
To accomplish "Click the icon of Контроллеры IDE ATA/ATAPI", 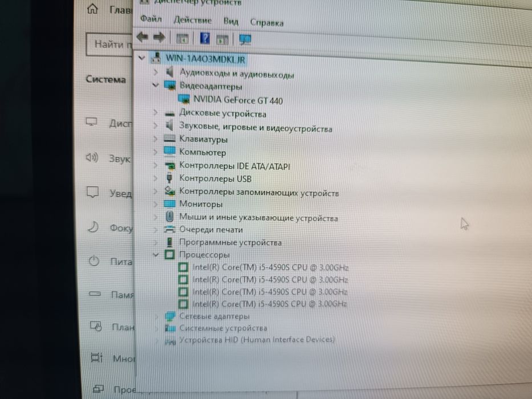I will click(x=170, y=165).
